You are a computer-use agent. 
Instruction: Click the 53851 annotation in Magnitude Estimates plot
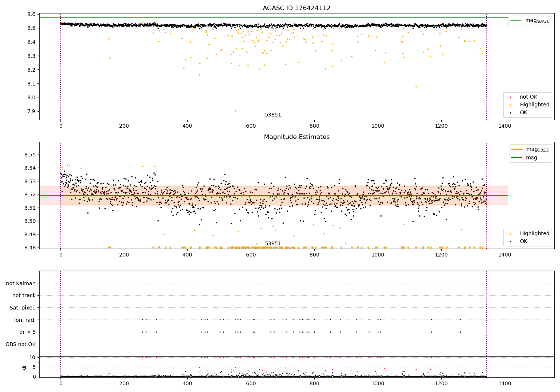pyautogui.click(x=273, y=244)
